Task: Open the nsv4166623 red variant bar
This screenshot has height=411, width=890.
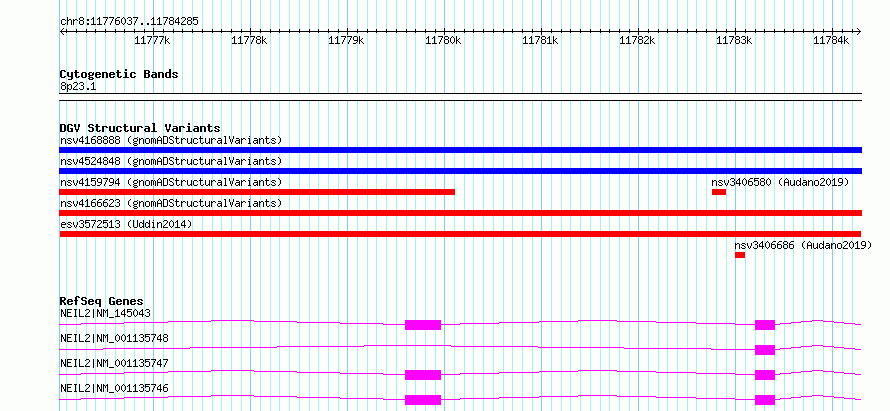Action: (460, 213)
